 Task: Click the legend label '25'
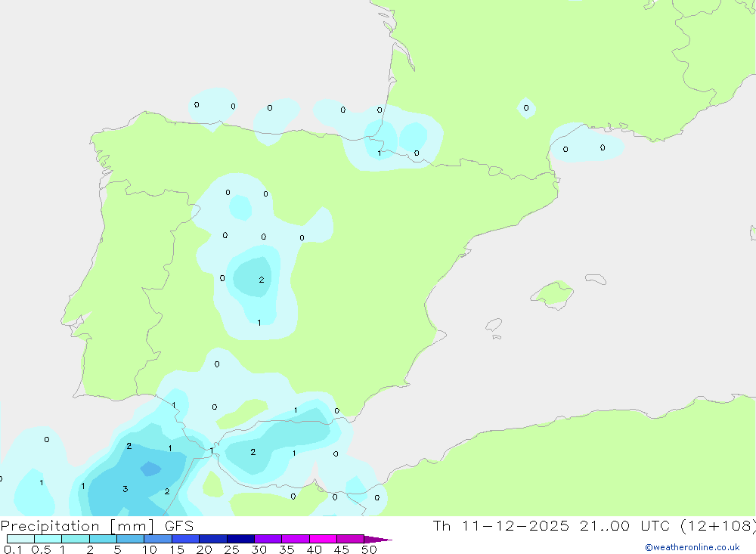pos(232,549)
